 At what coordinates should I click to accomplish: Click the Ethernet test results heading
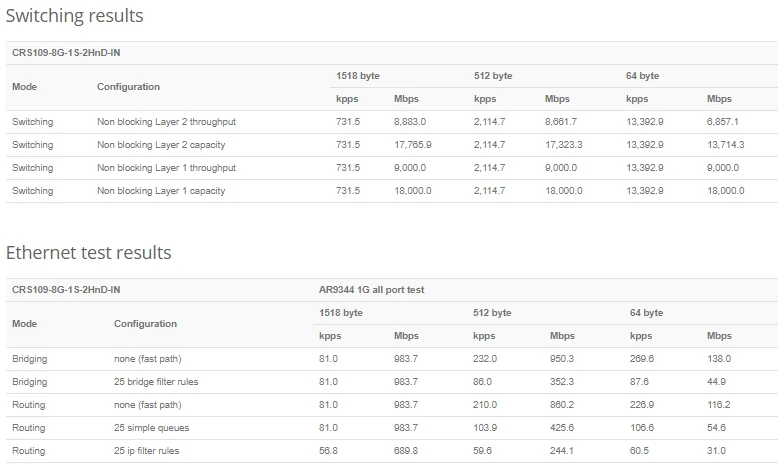(88, 253)
